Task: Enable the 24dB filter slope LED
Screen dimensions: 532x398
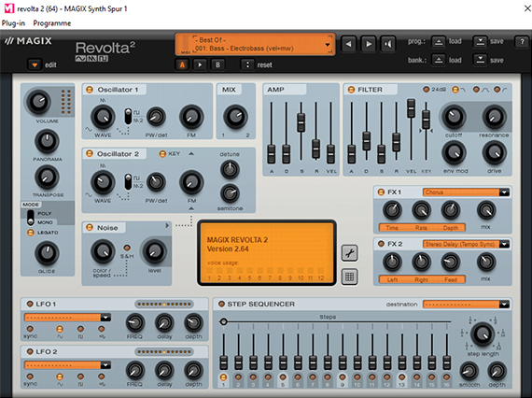Action: point(427,90)
